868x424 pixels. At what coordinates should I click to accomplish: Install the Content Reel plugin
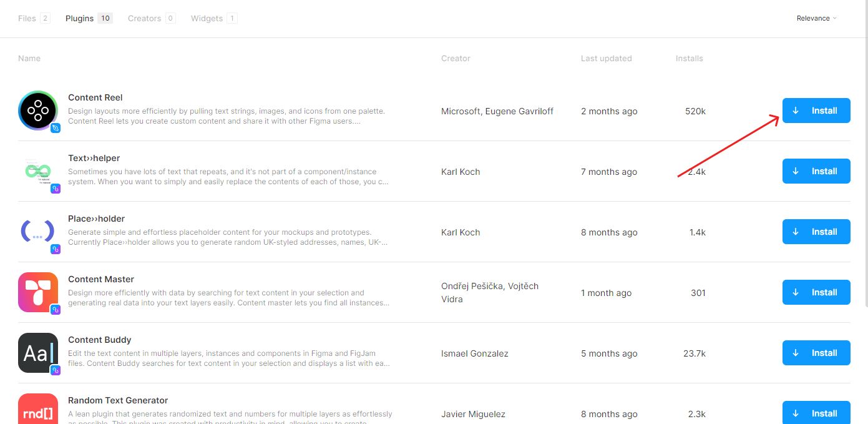click(x=816, y=111)
